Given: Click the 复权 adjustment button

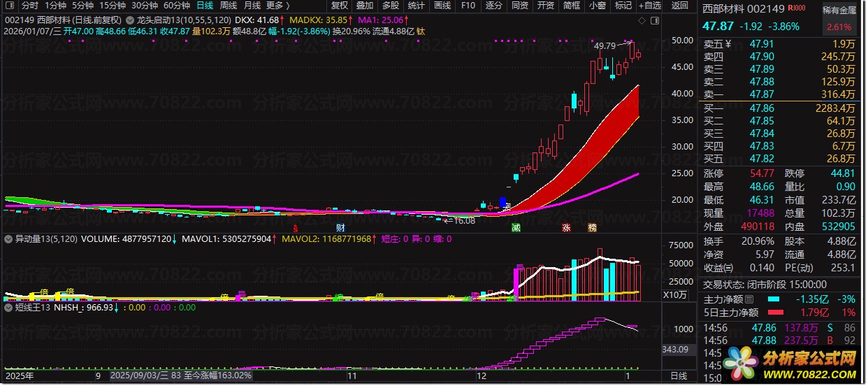Looking at the screenshot, I should pyautogui.click(x=339, y=6).
